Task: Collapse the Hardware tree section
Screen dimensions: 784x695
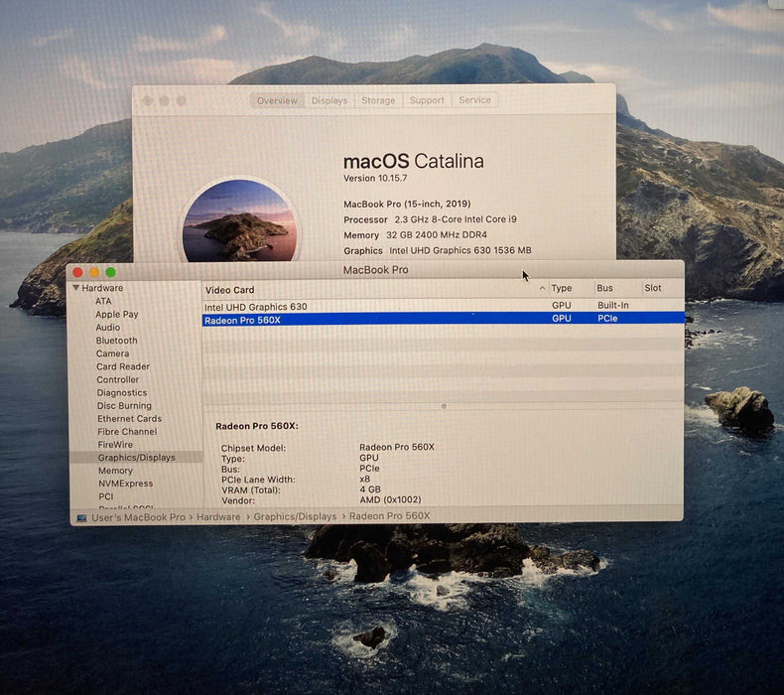Action: pos(76,288)
